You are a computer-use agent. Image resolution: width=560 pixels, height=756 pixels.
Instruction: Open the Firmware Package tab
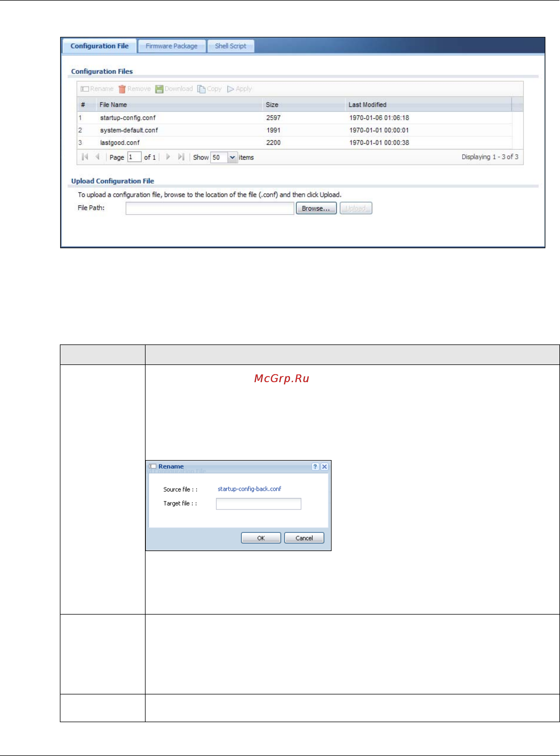click(172, 46)
